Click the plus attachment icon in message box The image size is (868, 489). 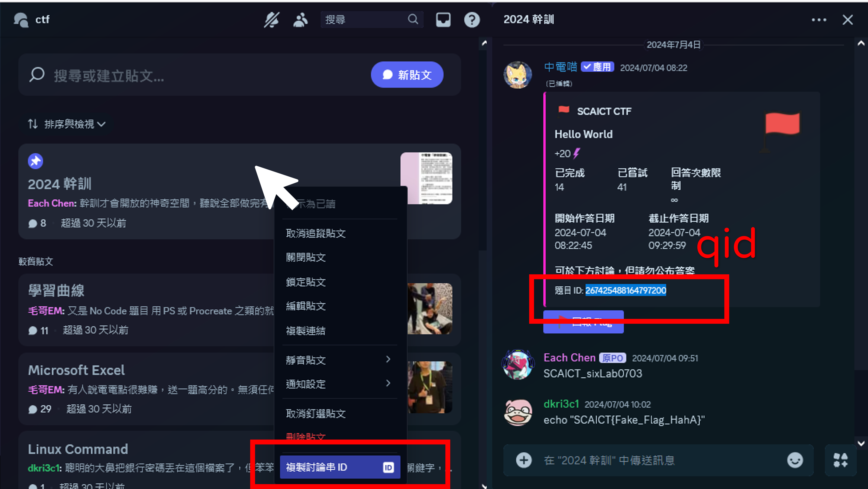[x=524, y=460]
